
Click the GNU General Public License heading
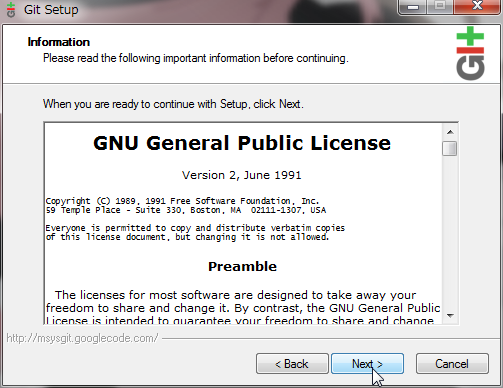pos(242,143)
